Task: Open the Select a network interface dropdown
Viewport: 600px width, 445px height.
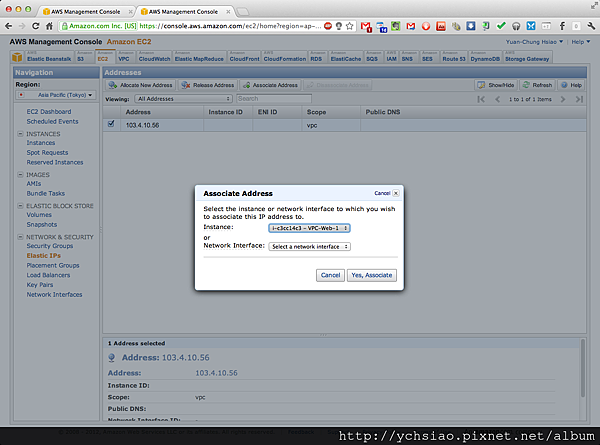Action: click(x=309, y=247)
